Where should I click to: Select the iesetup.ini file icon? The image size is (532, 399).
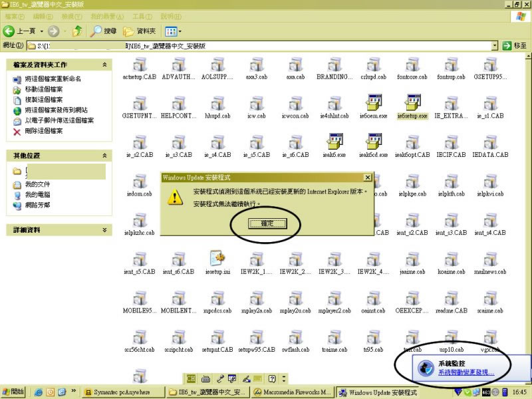point(217,259)
